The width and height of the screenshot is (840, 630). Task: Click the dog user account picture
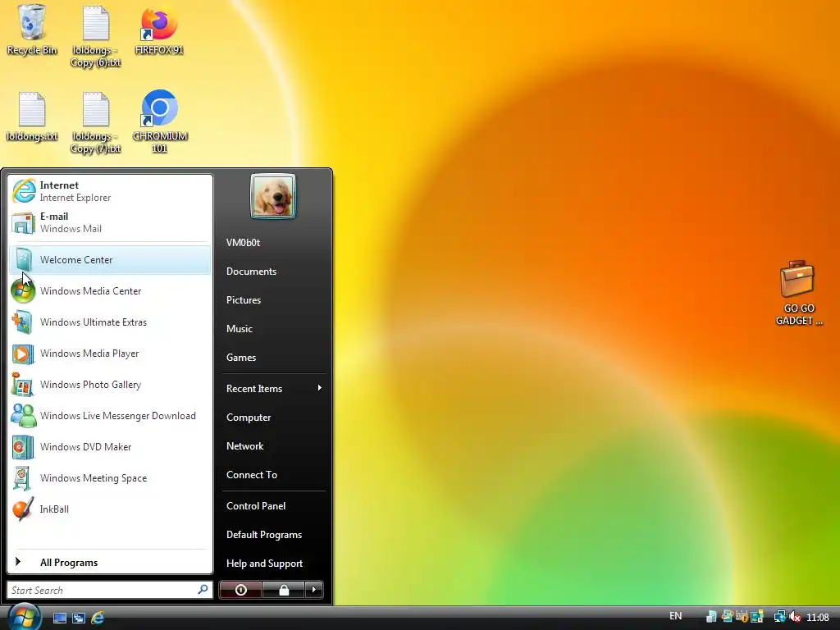click(x=272, y=196)
